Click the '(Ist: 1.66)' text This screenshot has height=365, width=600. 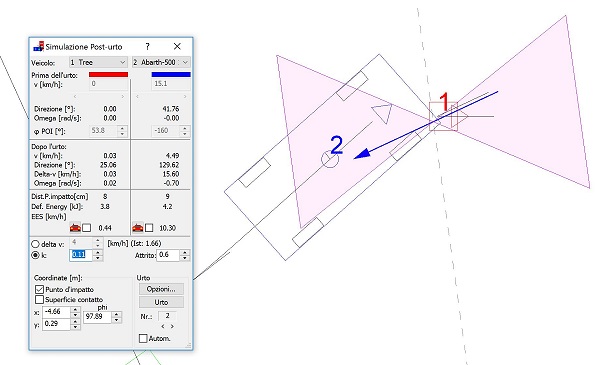(x=146, y=243)
